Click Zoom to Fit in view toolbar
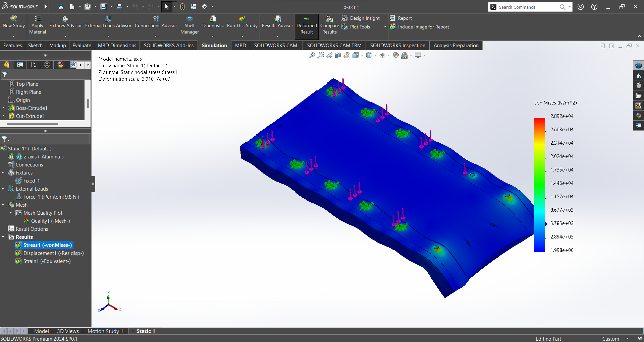This screenshot has width=644, height=342. click(x=312, y=56)
